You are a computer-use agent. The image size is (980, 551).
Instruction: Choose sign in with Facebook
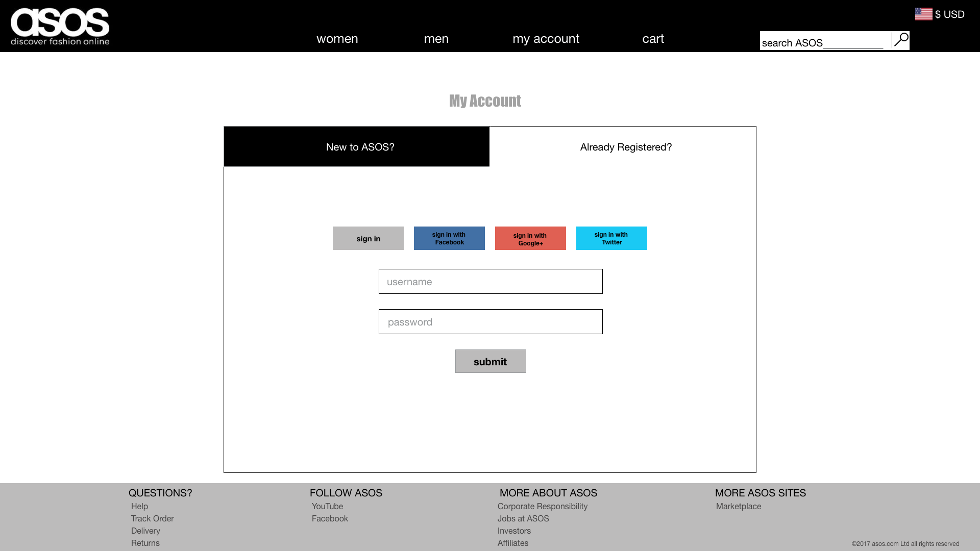coord(449,238)
